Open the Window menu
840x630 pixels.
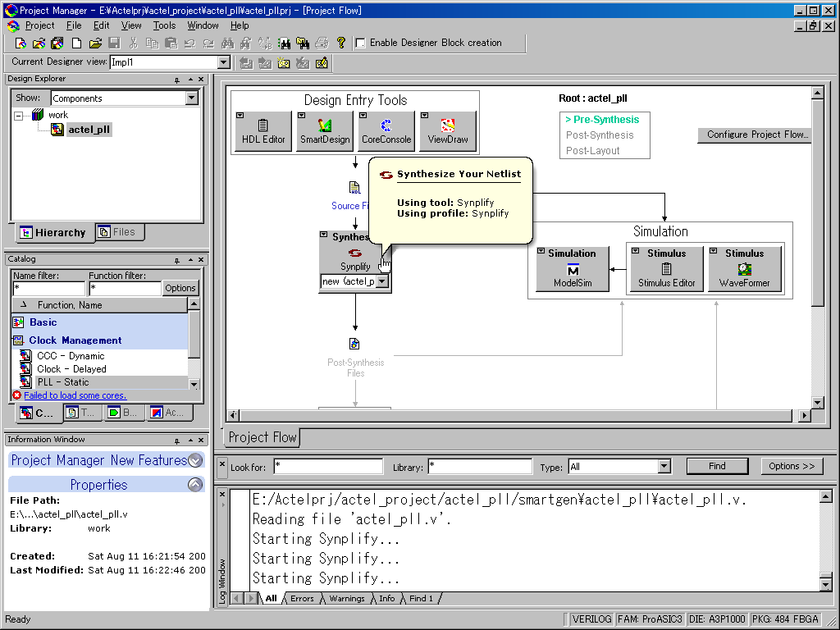point(203,25)
